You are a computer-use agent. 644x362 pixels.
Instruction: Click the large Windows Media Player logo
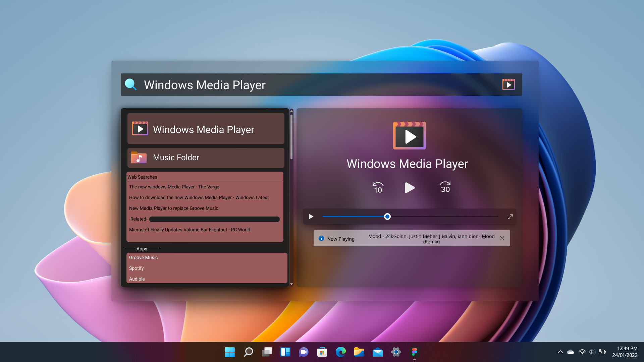pyautogui.click(x=410, y=135)
